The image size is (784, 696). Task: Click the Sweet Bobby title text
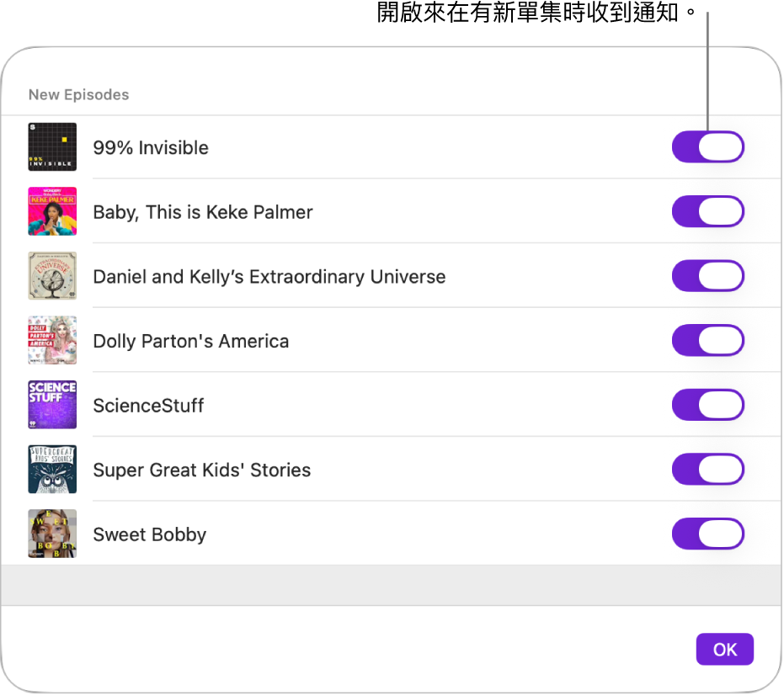pos(150,534)
